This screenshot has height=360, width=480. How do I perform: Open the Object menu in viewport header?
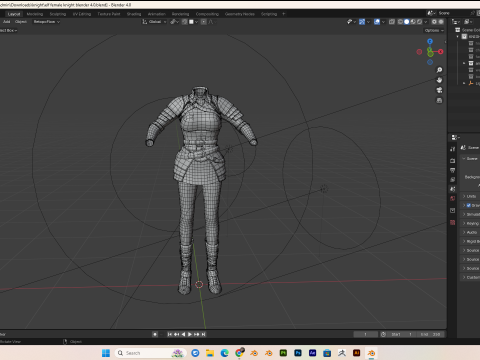[x=21, y=22]
